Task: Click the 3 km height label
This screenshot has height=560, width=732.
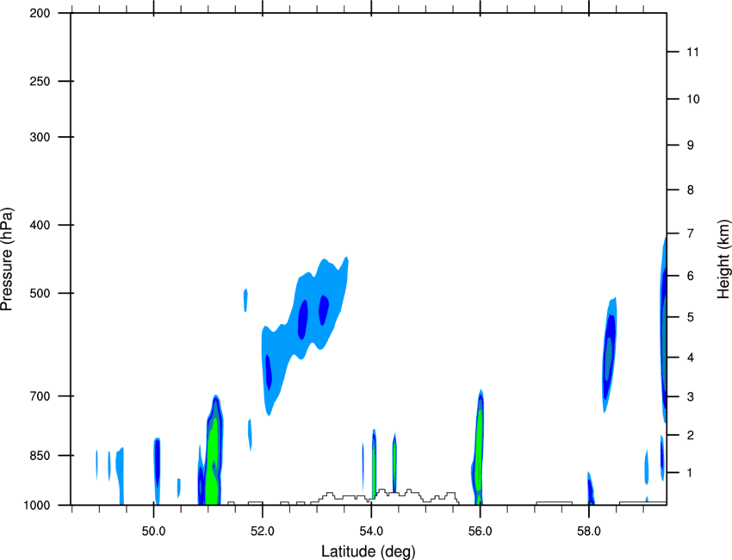Action: pos(691,397)
